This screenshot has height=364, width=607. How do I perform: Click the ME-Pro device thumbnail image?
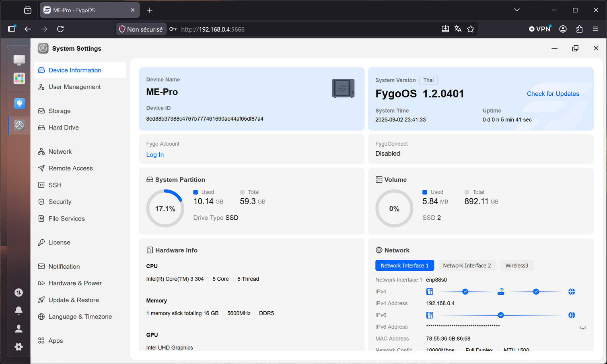[x=343, y=88]
